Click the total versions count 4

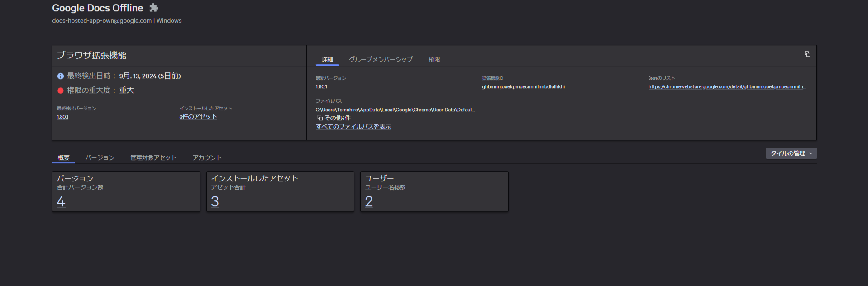61,201
